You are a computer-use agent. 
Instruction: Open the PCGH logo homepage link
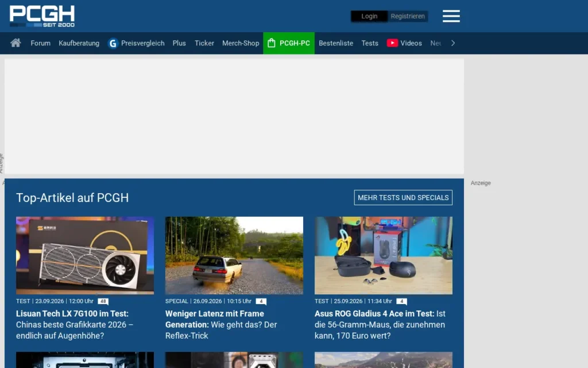(42, 16)
